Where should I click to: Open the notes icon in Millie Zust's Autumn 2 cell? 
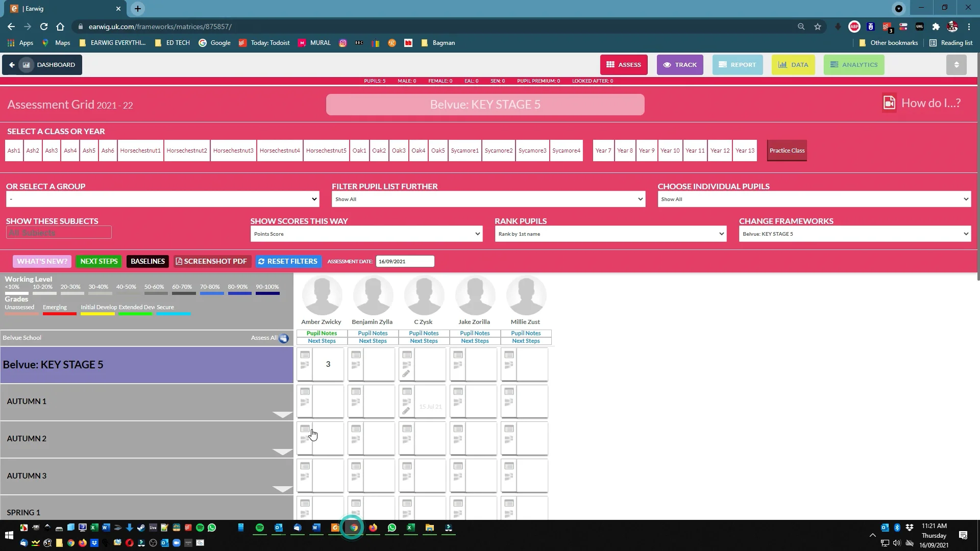pyautogui.click(x=509, y=429)
